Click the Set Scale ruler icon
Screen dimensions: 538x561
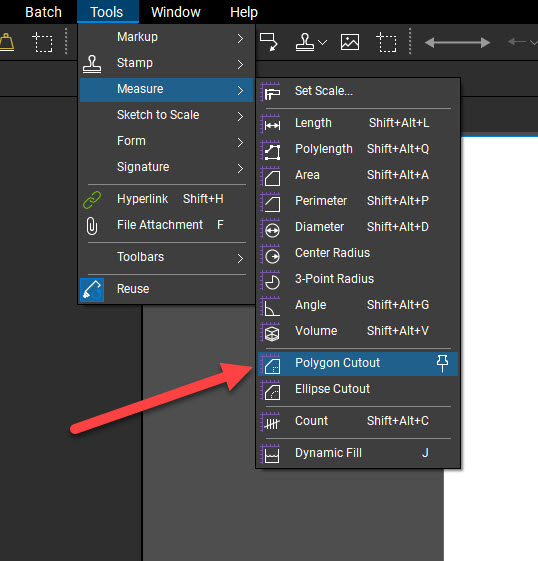point(271,92)
